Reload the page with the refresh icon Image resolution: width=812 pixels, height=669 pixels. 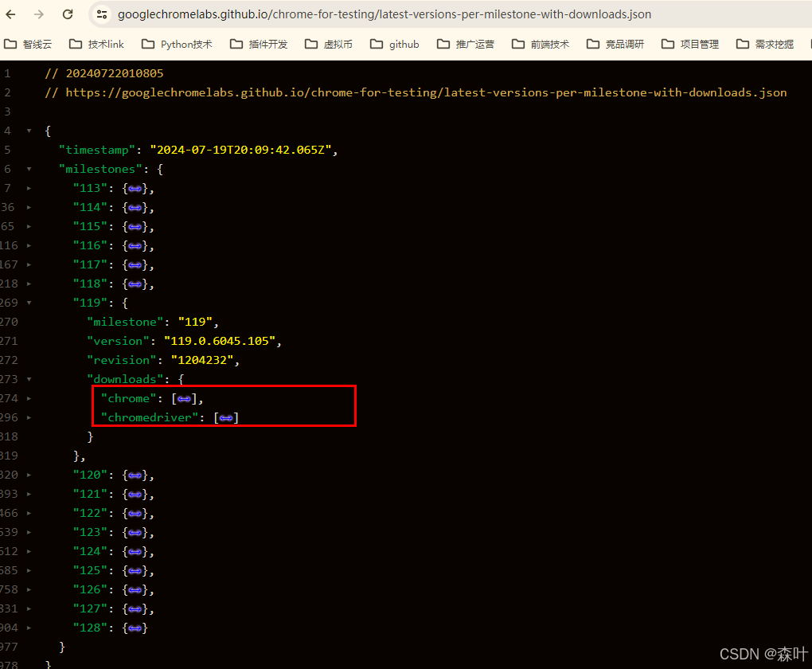tap(68, 14)
